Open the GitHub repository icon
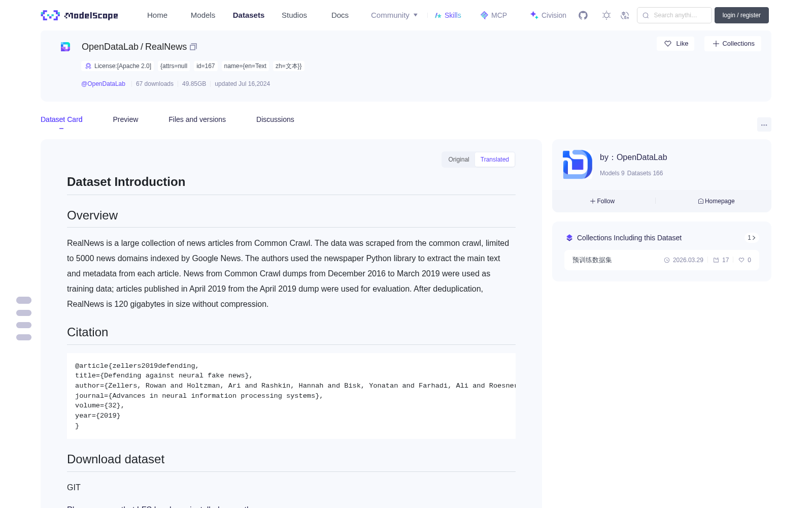 pos(583,15)
